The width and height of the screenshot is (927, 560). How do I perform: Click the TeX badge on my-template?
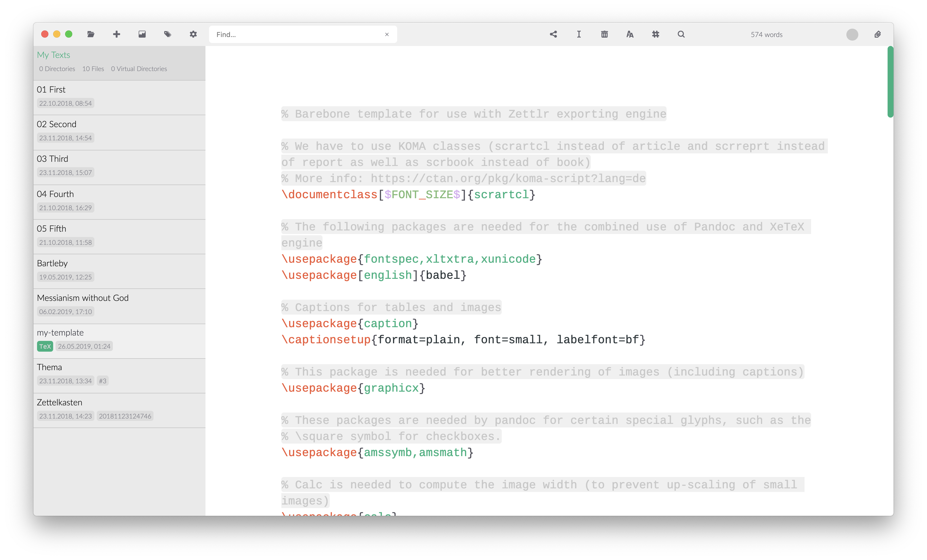pos(45,346)
